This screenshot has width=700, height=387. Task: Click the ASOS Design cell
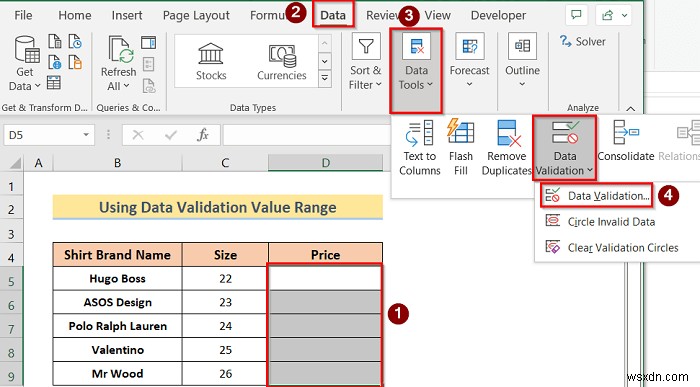pyautogui.click(x=117, y=302)
